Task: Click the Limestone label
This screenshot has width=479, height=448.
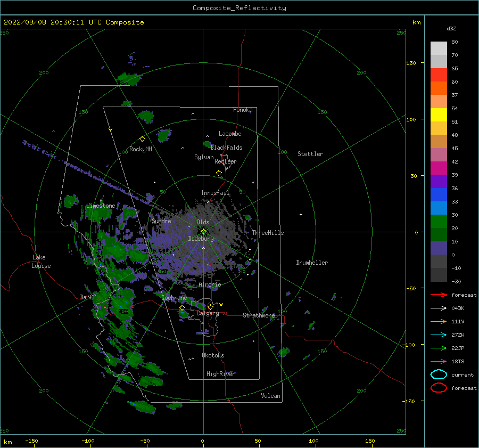Action: [101, 206]
